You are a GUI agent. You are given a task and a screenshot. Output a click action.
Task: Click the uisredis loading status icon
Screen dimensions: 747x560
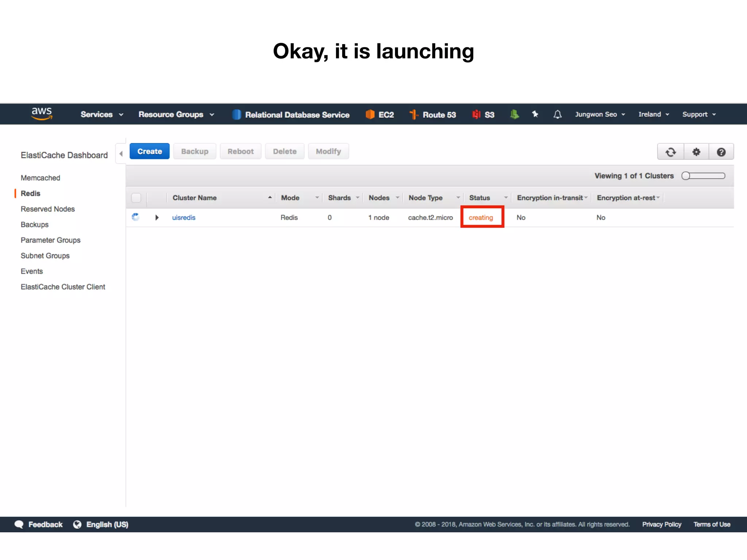click(x=136, y=217)
